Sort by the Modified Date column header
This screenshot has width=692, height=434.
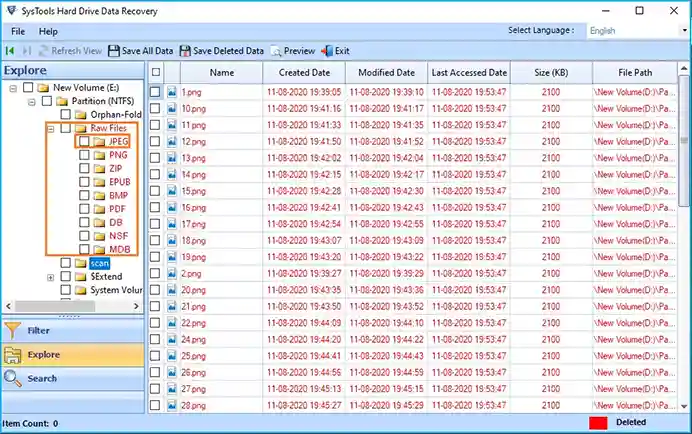click(386, 72)
